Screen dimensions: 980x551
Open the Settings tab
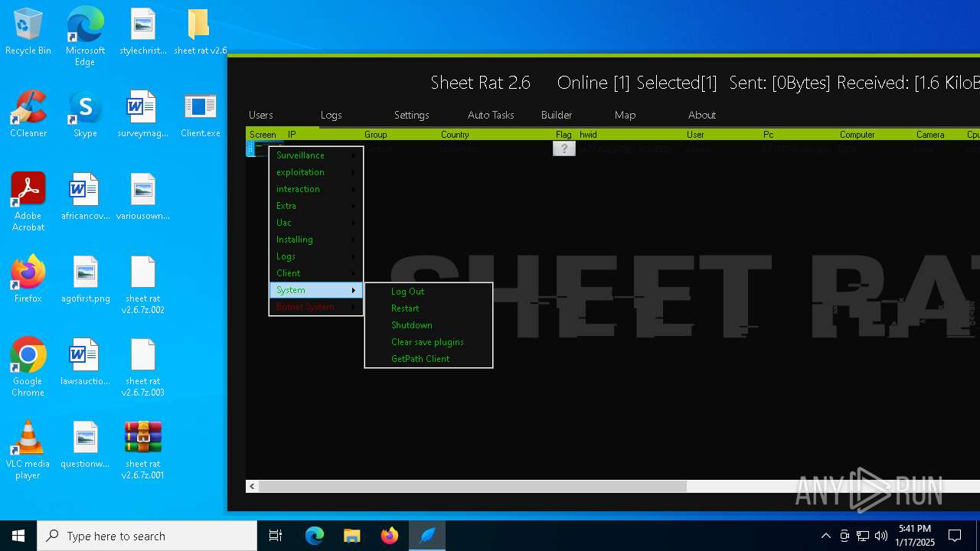click(x=411, y=115)
